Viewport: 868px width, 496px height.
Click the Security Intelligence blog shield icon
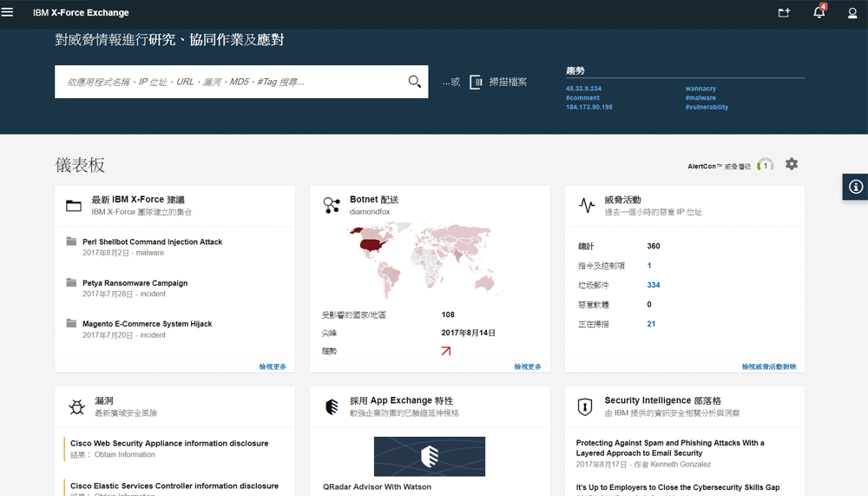click(584, 407)
